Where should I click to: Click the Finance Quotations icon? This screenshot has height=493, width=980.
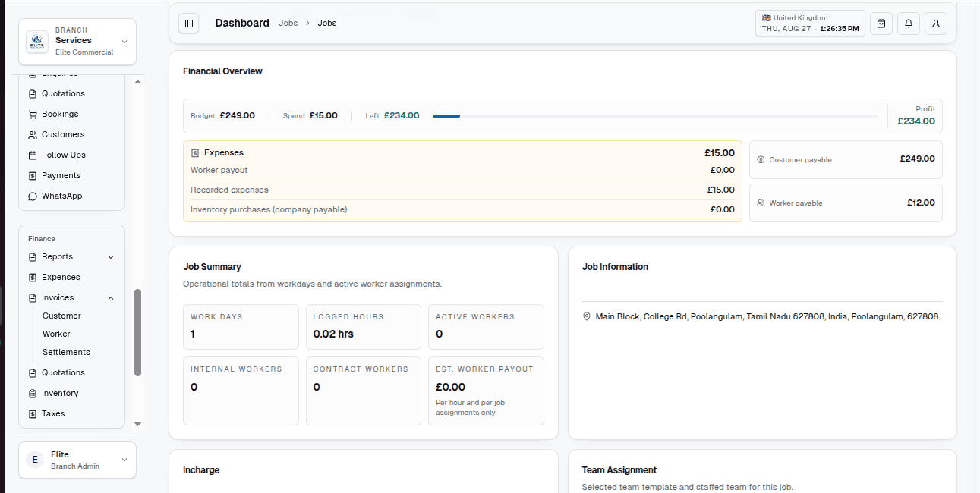(x=33, y=373)
